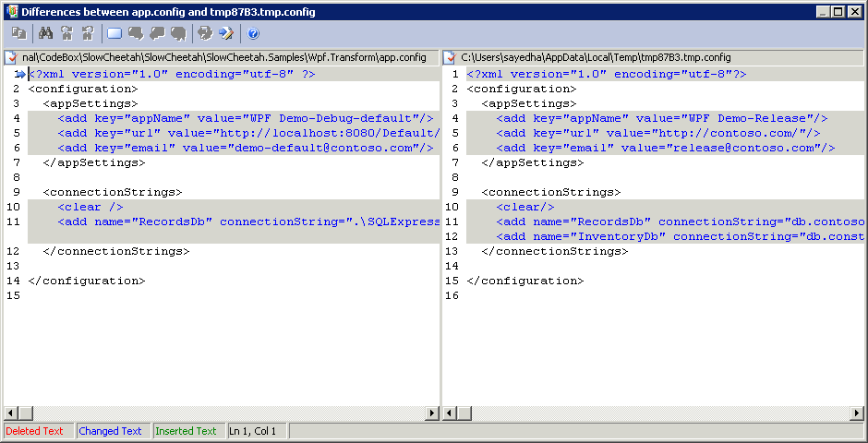The image size is (868, 443).
Task: Click the xml declaration line in the right pane
Action: 607,74
